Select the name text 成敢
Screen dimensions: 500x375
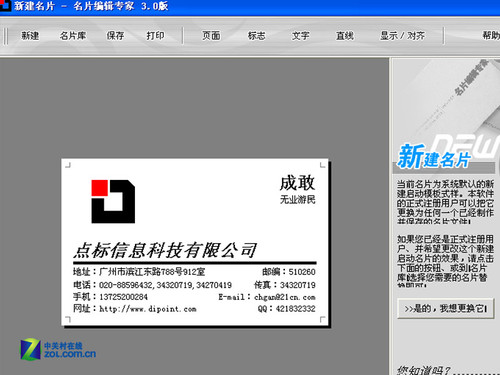coord(297,183)
